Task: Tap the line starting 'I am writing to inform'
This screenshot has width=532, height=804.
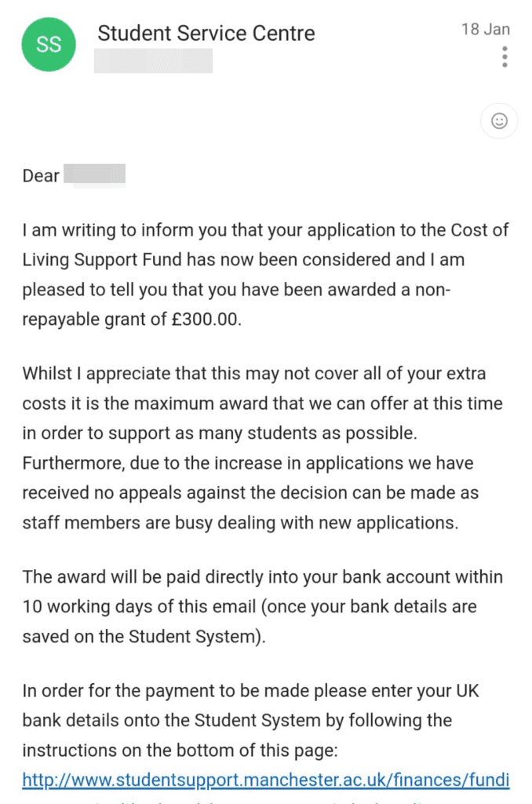Action: [x=265, y=230]
